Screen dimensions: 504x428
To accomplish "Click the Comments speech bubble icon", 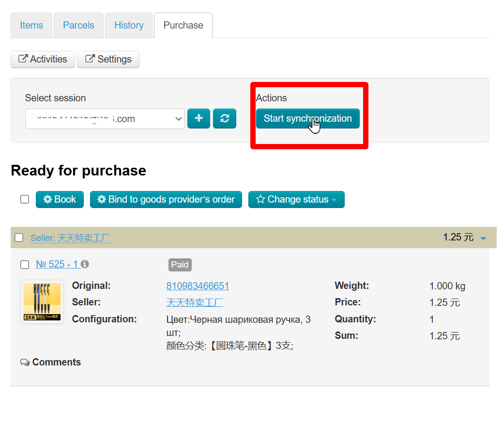I will click(25, 363).
